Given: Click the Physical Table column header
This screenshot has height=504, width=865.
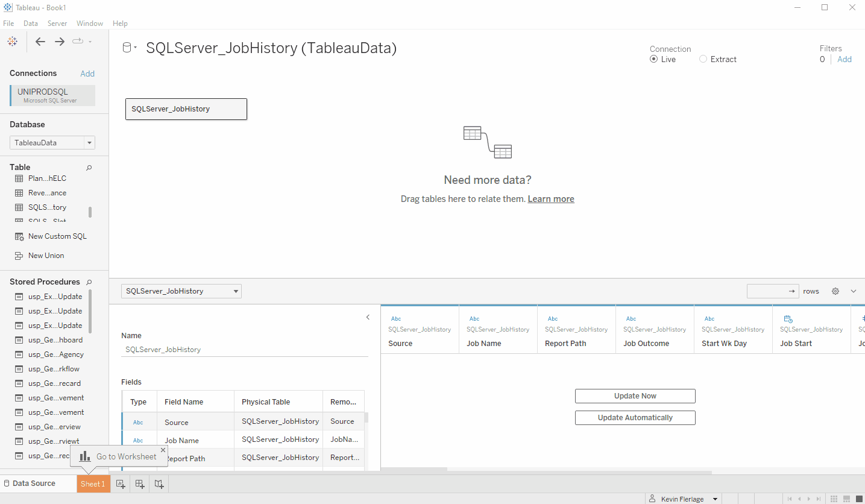Looking at the screenshot, I should click(x=278, y=402).
